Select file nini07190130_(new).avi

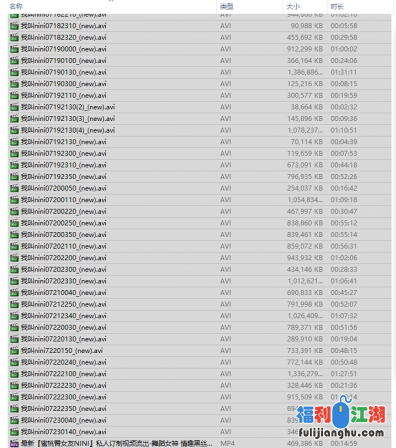click(199, 72)
